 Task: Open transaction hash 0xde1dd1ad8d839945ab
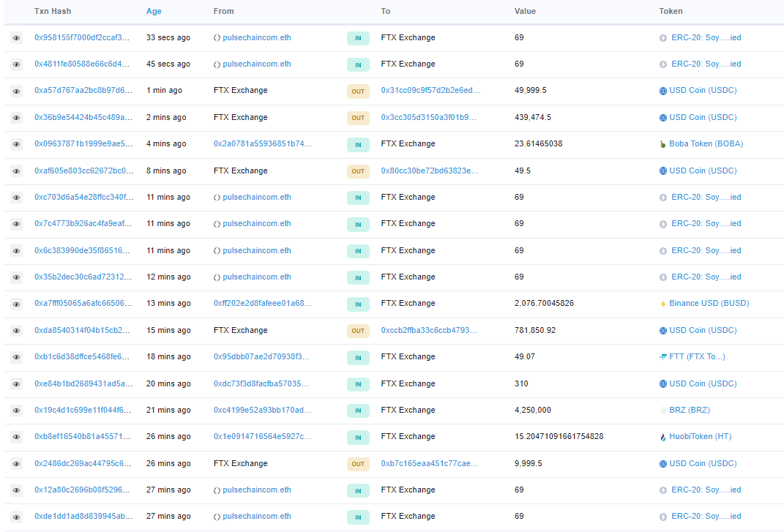tap(83, 516)
